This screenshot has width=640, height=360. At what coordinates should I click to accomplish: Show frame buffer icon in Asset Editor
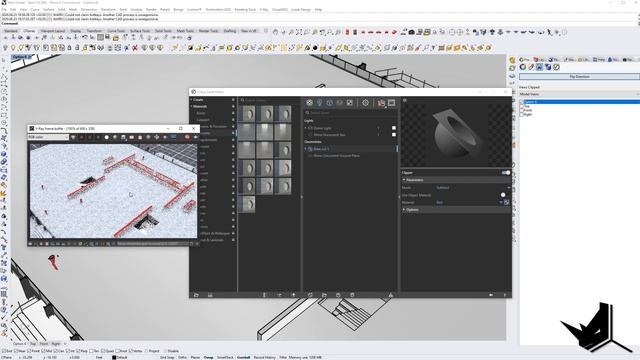point(391,103)
